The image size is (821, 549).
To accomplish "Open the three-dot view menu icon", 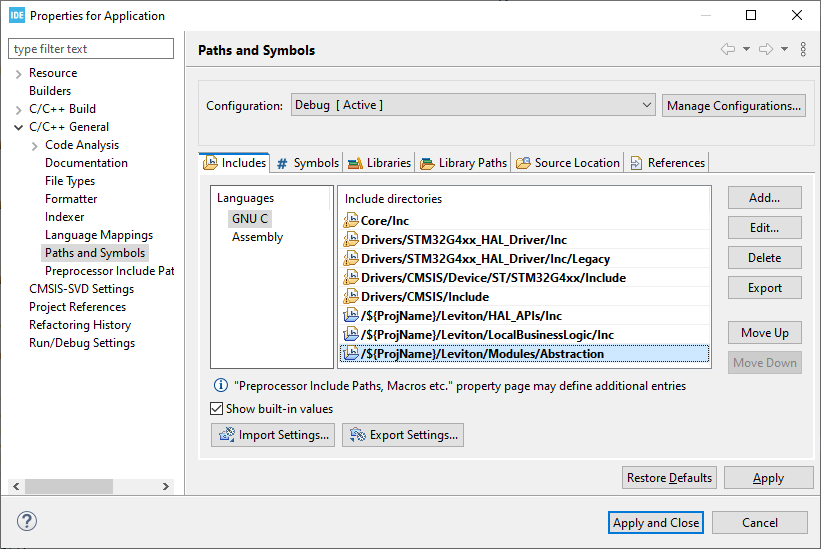I will (803, 49).
